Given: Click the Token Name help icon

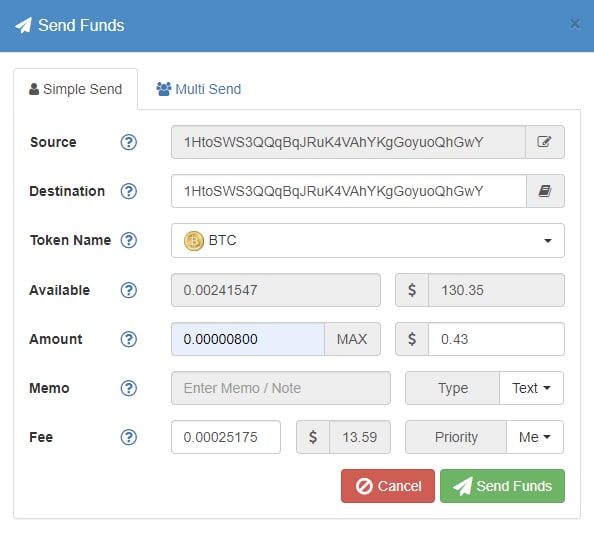Looking at the screenshot, I should coord(129,240).
